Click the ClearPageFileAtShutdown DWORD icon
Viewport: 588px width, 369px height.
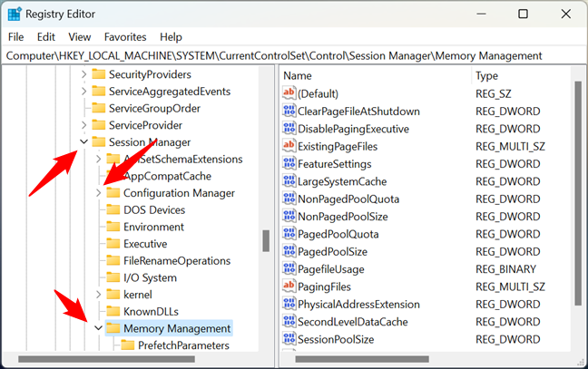[x=289, y=111]
